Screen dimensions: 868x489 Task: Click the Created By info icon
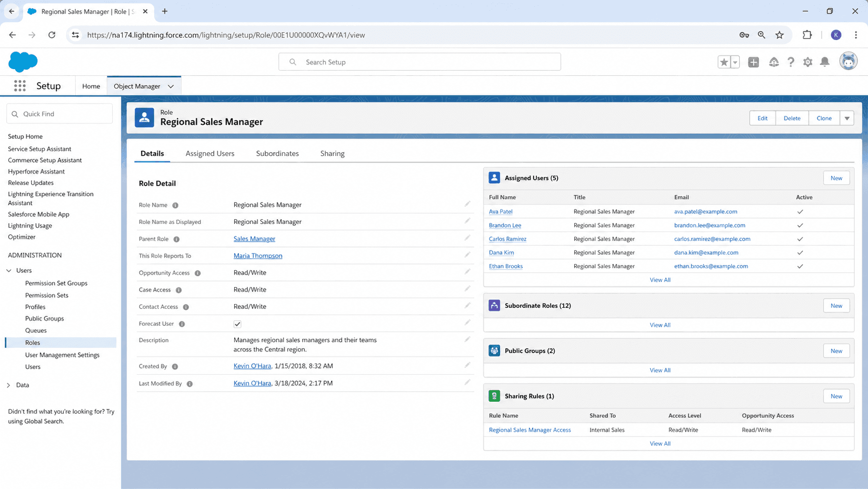pos(175,366)
